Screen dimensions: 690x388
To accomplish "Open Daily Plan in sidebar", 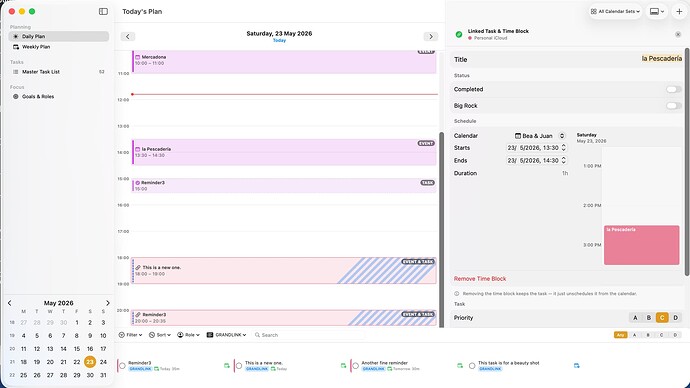I will (x=59, y=36).
